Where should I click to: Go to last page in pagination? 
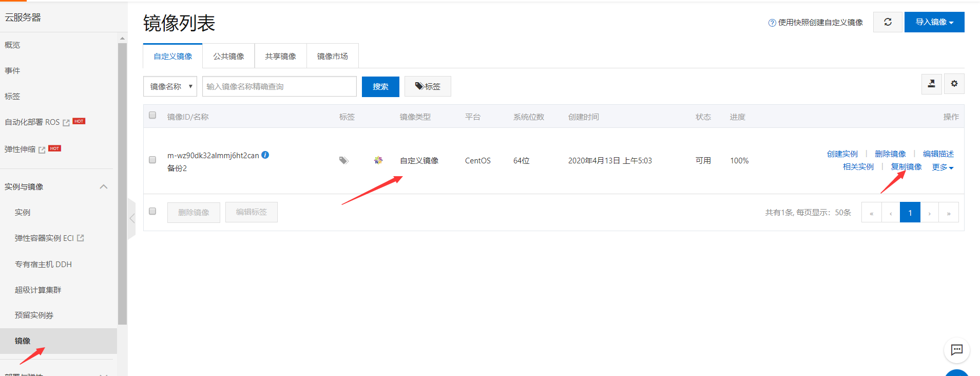point(949,212)
